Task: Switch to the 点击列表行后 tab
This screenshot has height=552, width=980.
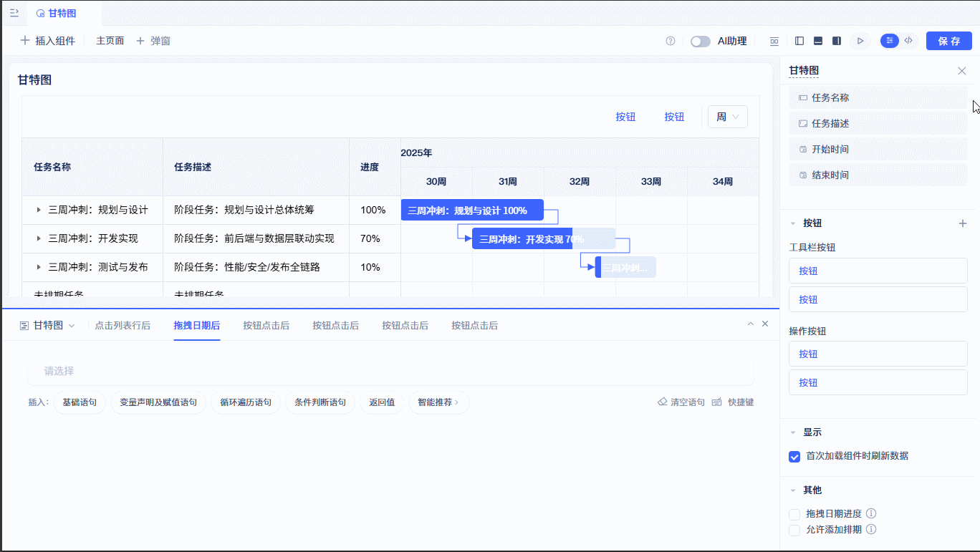Action: tap(123, 325)
